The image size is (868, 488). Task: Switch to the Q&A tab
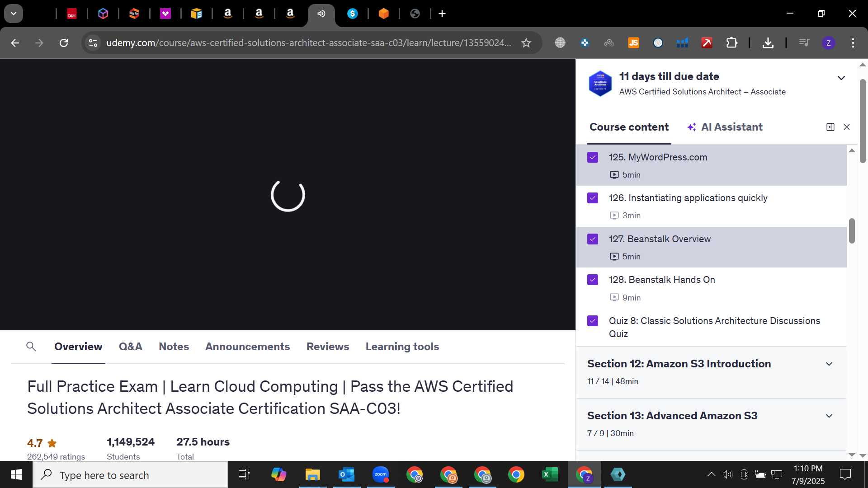point(131,347)
